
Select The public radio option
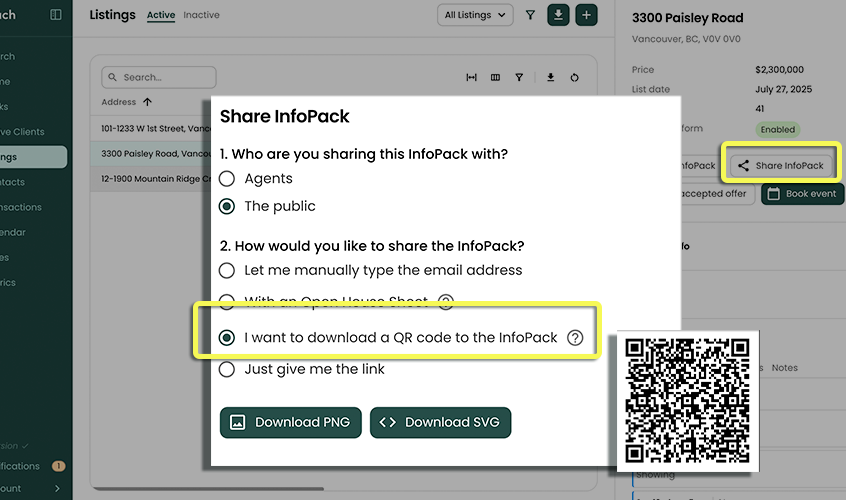coord(227,206)
